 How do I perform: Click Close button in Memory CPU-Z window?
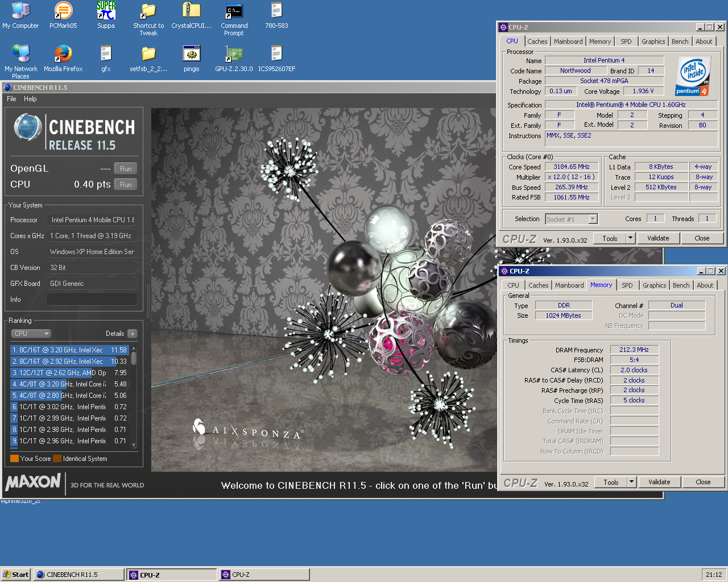(703, 483)
